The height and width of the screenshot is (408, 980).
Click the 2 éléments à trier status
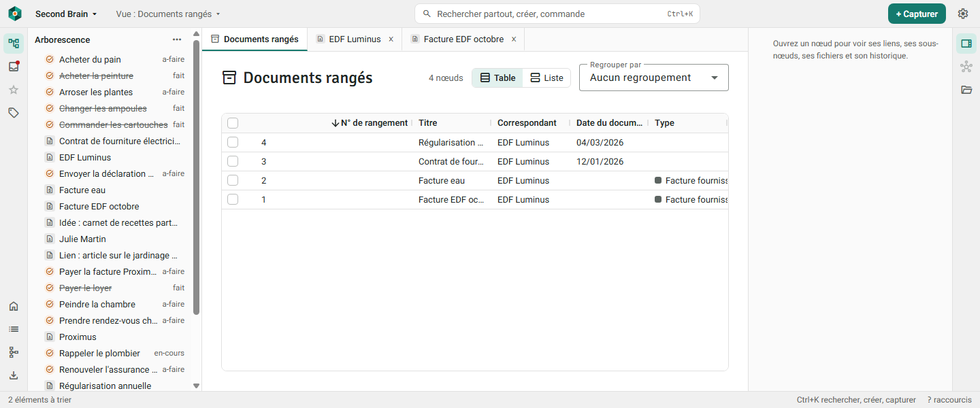39,400
